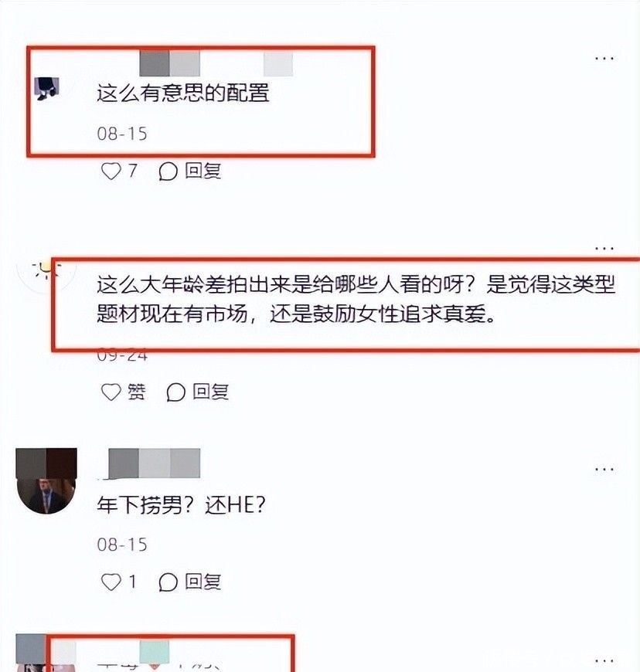This screenshot has height=672, width=640.
Task: Open avatar of the first commenter
Action: (46, 88)
